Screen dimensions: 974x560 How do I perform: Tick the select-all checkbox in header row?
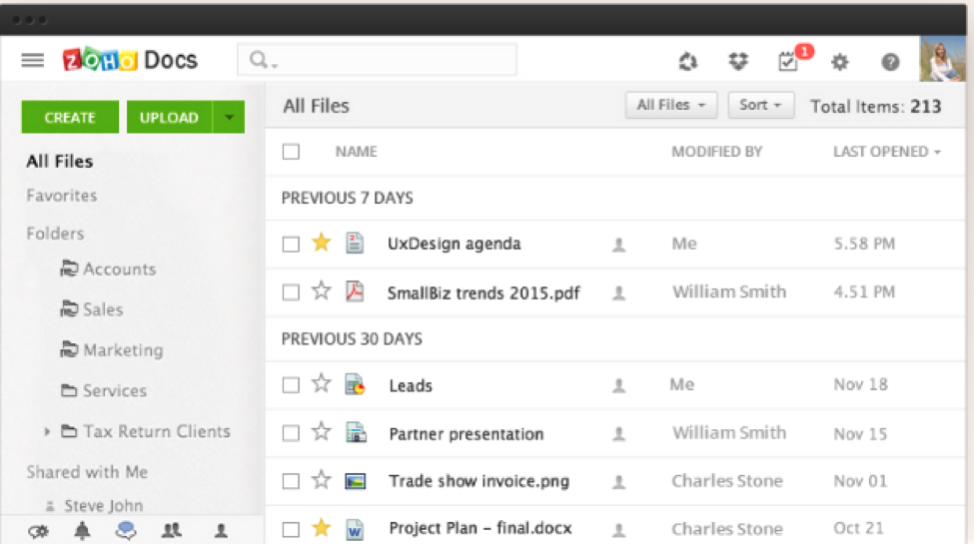[x=291, y=152]
